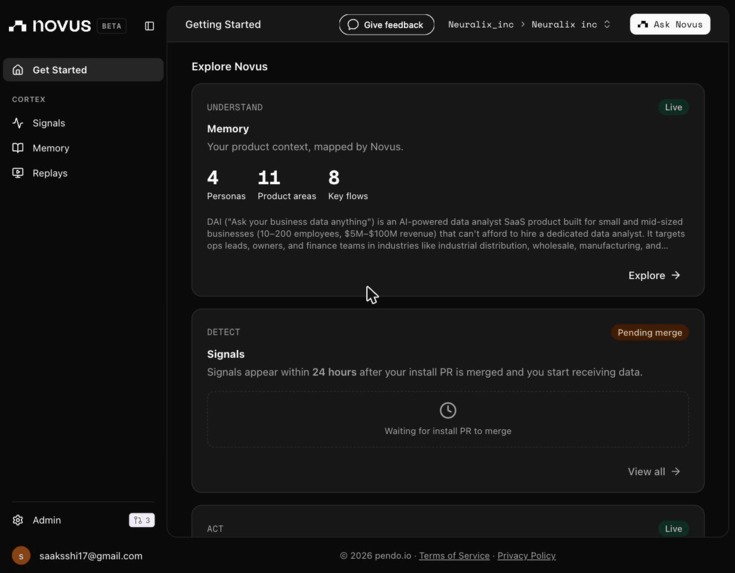Click the BETA tag next to logo
The width and height of the screenshot is (735, 573).
[112, 26]
